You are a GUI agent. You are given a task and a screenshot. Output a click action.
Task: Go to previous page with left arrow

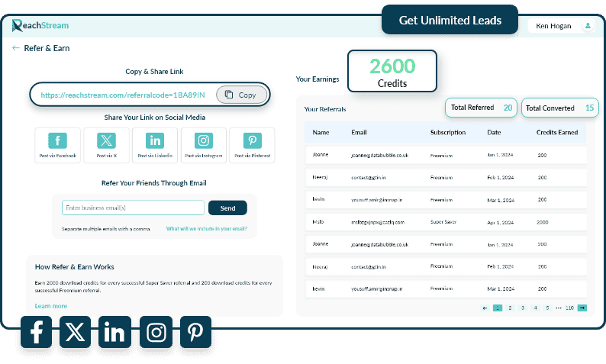(x=485, y=308)
